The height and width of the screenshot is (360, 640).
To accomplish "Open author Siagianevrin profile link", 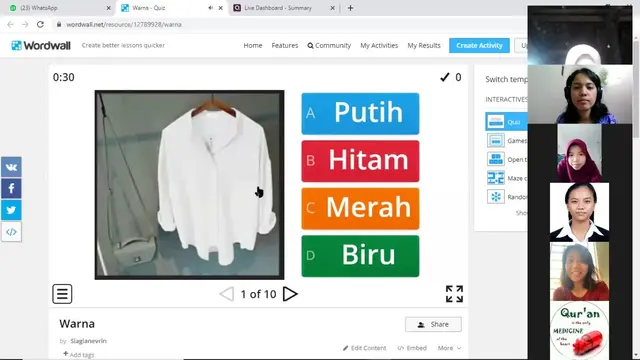I will (x=88, y=341).
